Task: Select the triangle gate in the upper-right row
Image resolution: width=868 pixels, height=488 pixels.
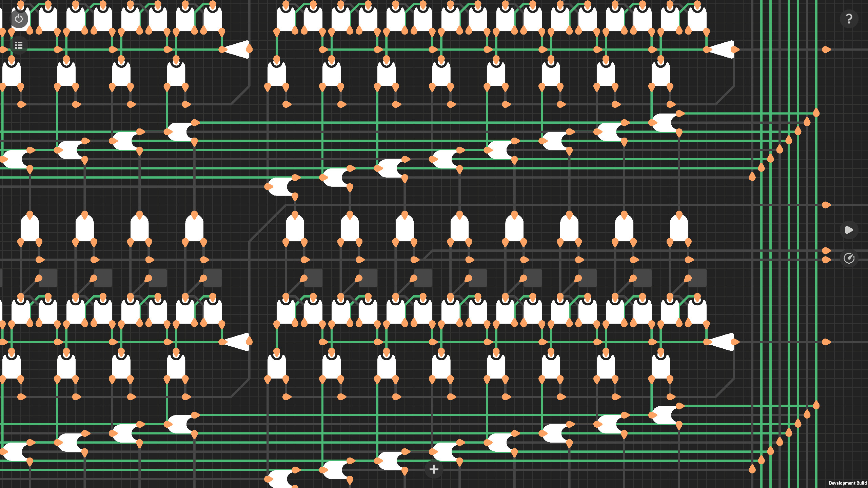Action: 722,49
